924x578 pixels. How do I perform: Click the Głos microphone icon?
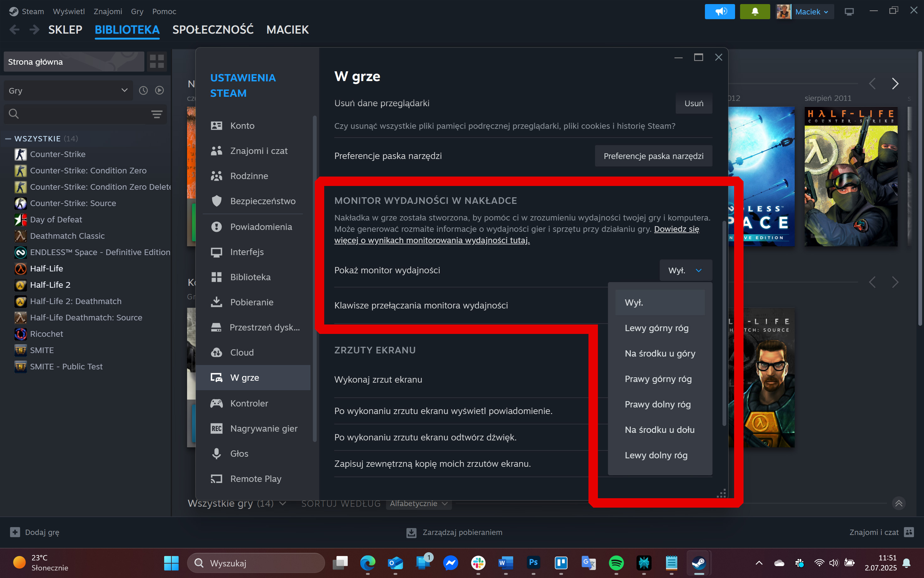coord(217,454)
